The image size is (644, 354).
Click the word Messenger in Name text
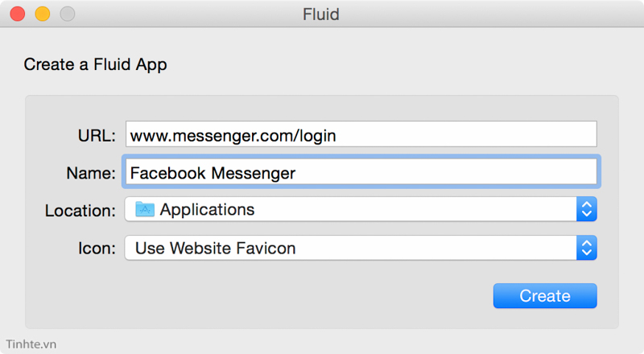pos(254,173)
